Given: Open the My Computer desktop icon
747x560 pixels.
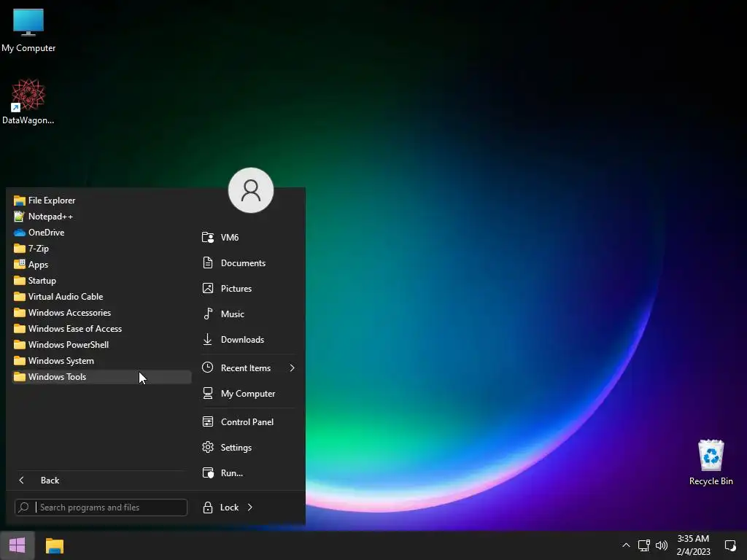Looking at the screenshot, I should (28, 31).
